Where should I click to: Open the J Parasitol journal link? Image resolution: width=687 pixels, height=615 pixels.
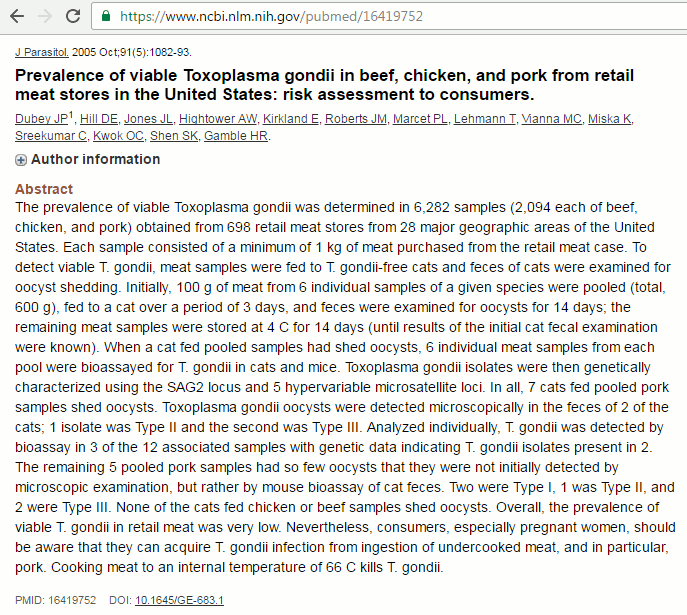click(42, 53)
